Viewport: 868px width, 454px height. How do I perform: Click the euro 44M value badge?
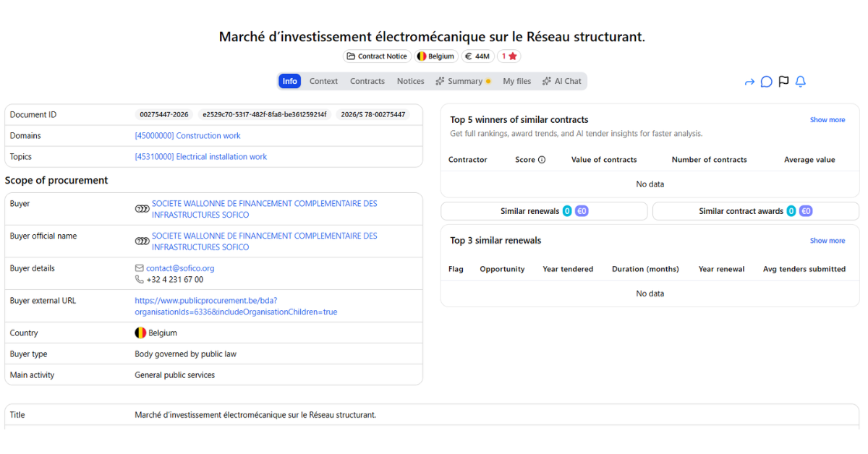(477, 56)
